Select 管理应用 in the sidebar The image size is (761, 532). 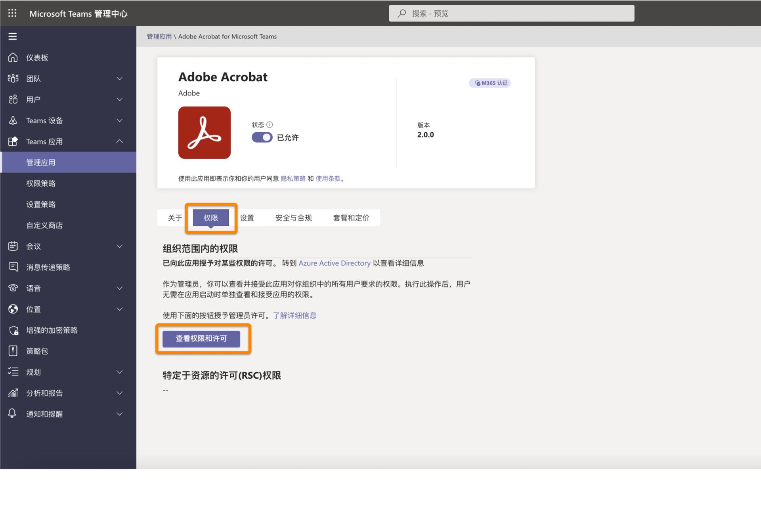pyautogui.click(x=68, y=162)
